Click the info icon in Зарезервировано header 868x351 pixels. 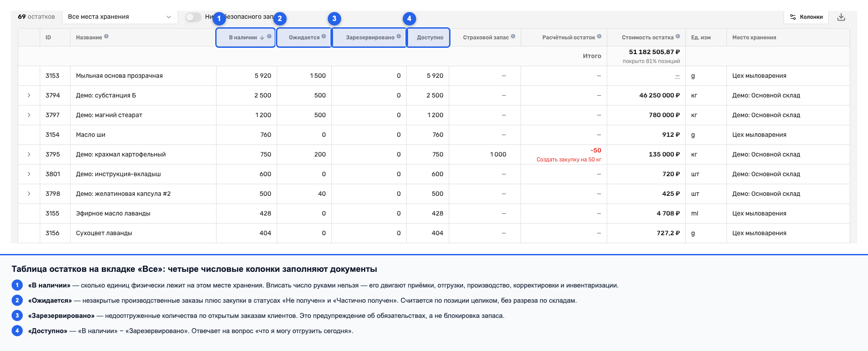399,37
